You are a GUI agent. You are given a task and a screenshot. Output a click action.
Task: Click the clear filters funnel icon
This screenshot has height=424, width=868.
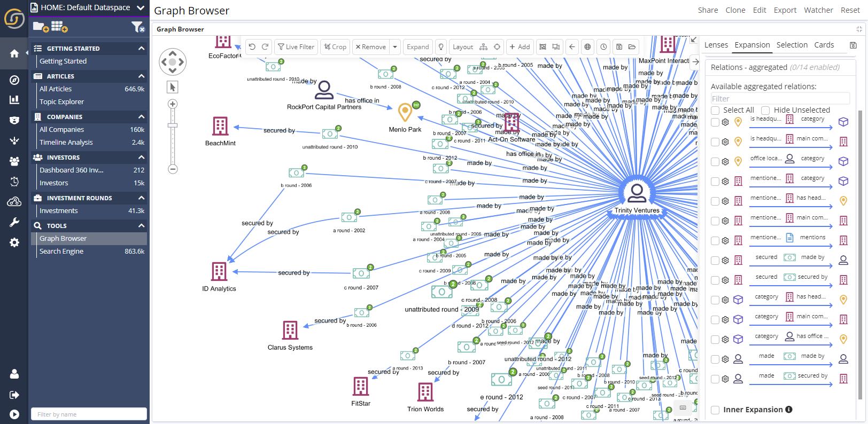[x=138, y=26]
